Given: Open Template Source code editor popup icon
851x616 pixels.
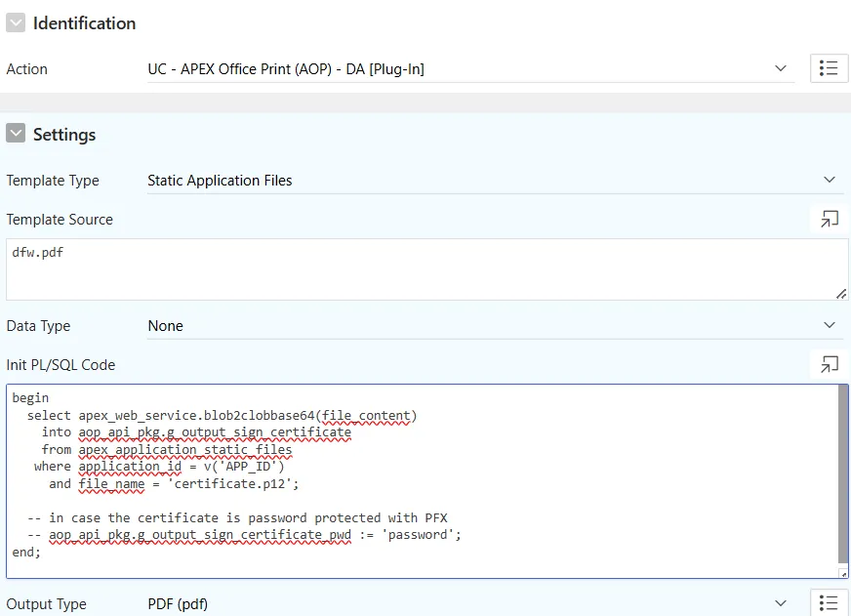Looking at the screenshot, I should click(829, 220).
